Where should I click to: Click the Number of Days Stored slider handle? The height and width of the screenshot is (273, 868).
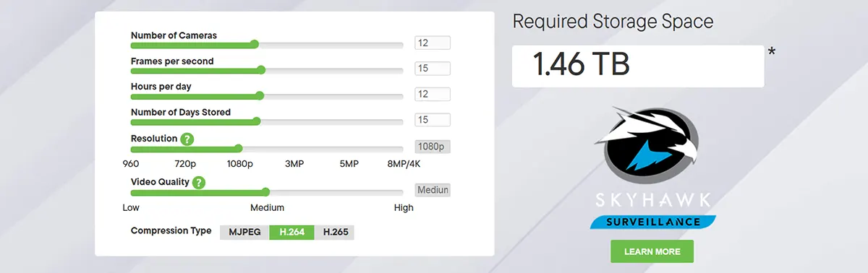(257, 121)
